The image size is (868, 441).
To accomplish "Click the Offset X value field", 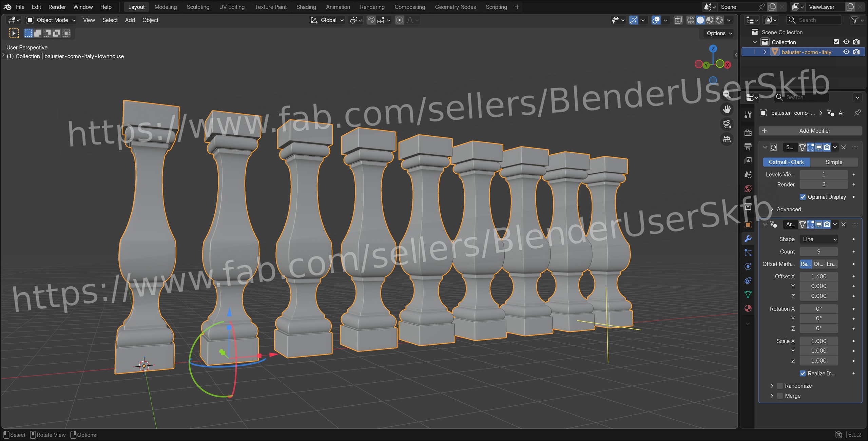I will coord(819,276).
